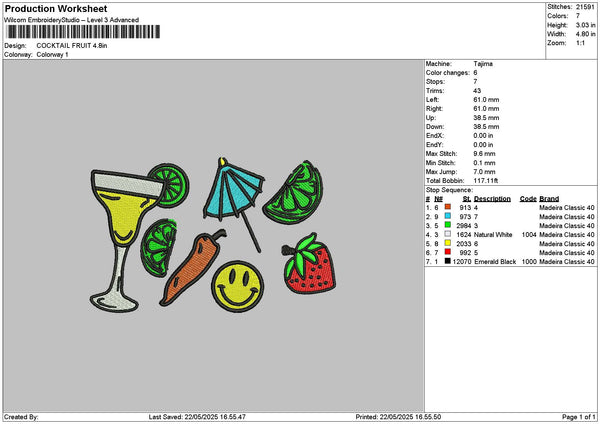Click the orange chili pepper in the design
The width and height of the screenshot is (600, 424).
[x=192, y=268]
